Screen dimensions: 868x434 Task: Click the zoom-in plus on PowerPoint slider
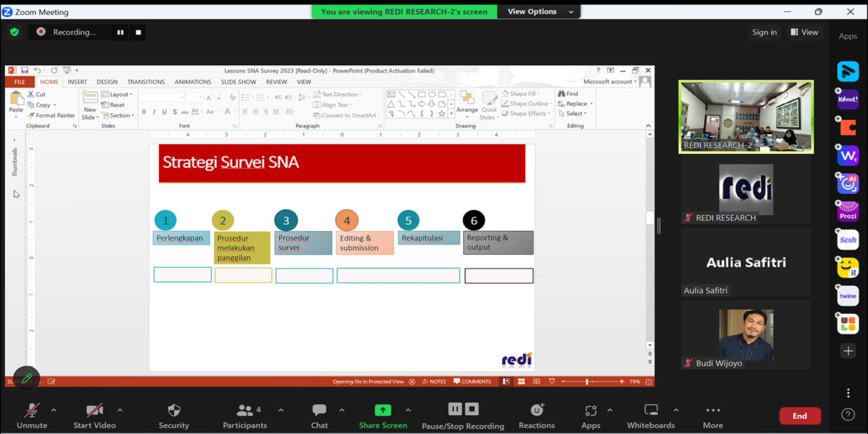(x=621, y=382)
